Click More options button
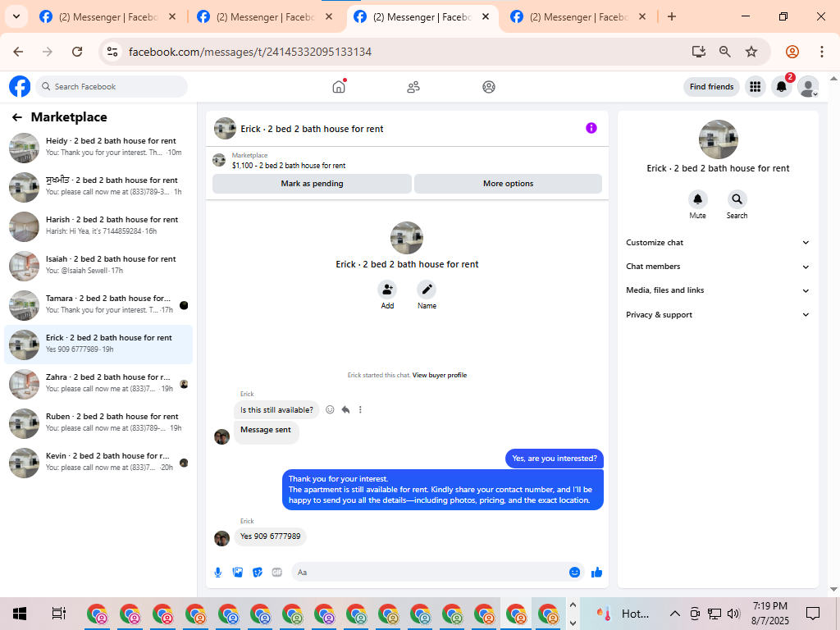This screenshot has width=840, height=630. point(508,183)
